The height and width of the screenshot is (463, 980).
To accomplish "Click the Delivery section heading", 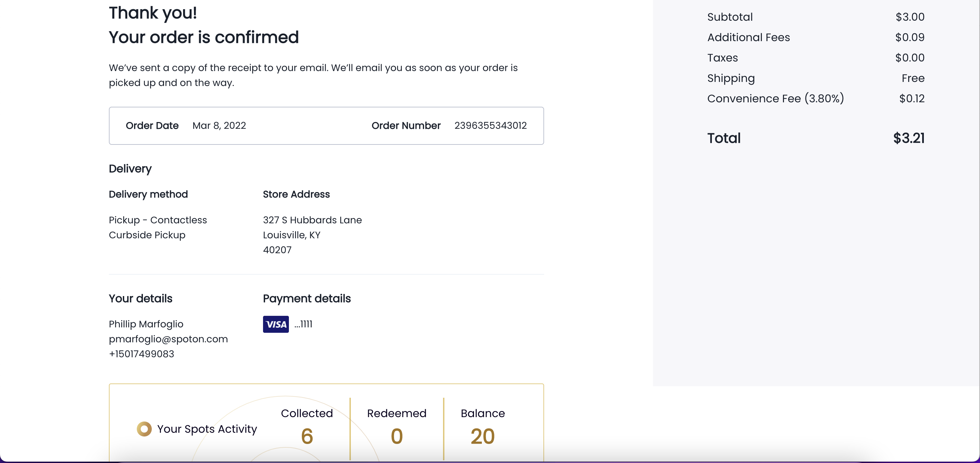I will [130, 169].
